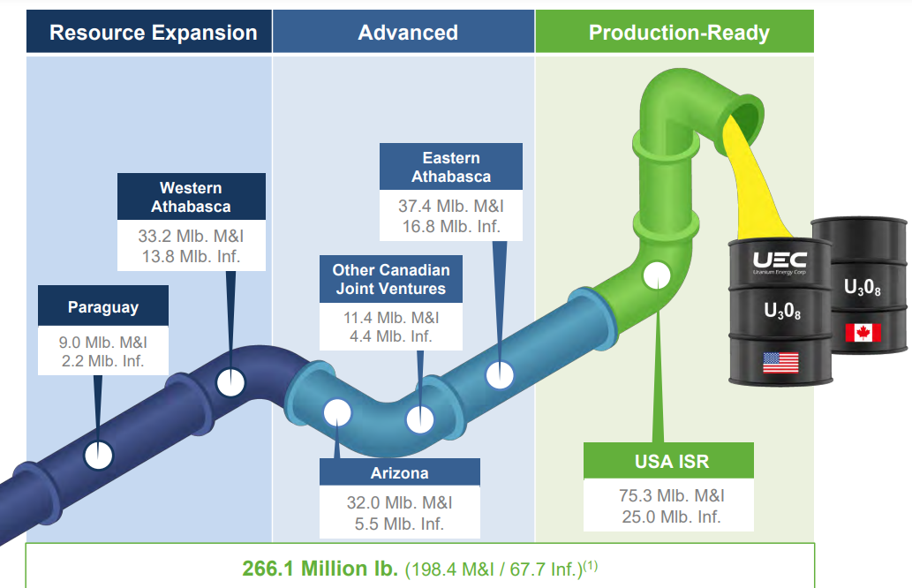Click the 33.2 Mlb. M&I value
The height and width of the screenshot is (588, 912).
point(192,236)
